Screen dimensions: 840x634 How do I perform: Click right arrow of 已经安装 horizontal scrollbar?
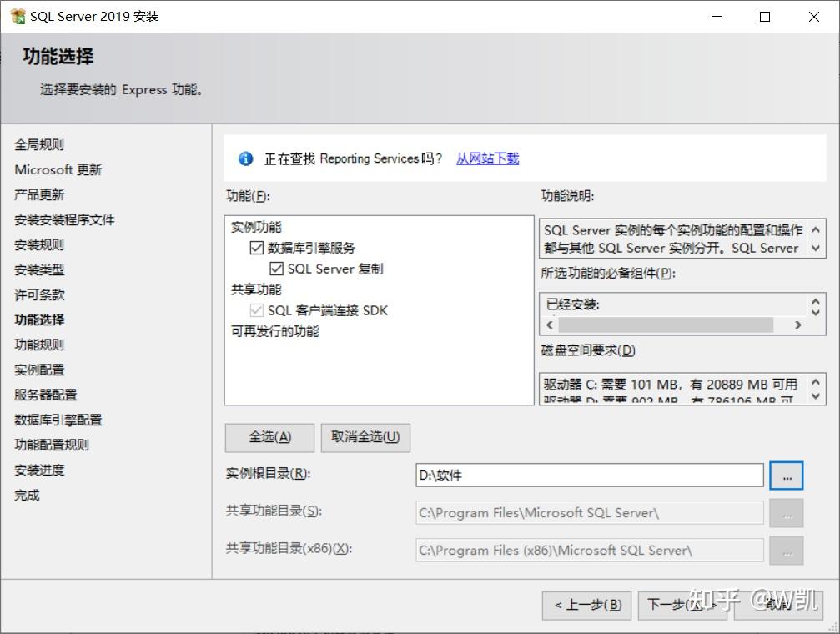tap(798, 325)
